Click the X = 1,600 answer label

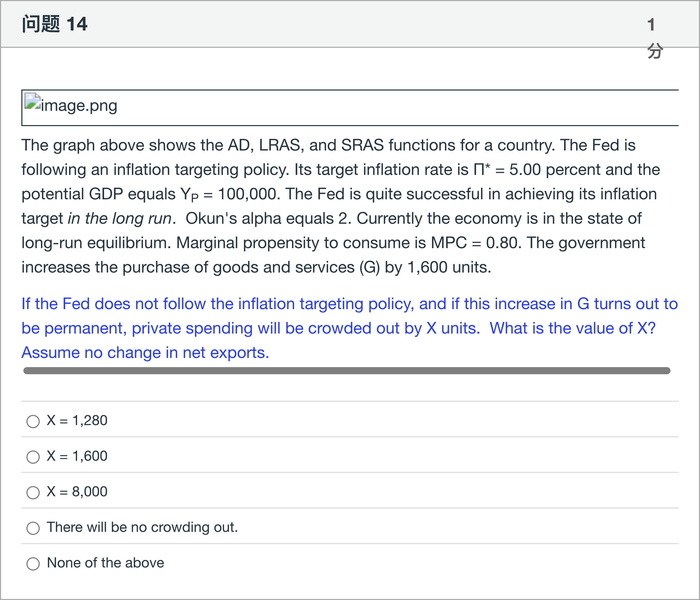[x=77, y=456]
